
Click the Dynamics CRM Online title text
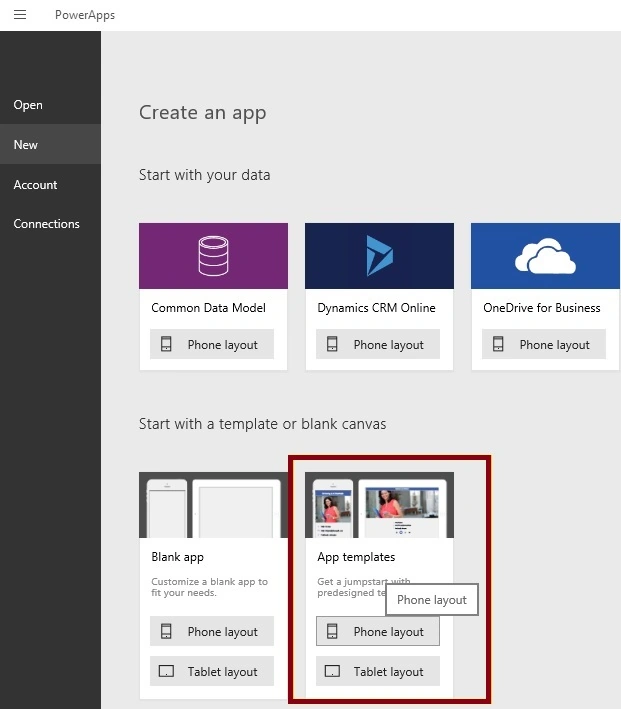point(376,308)
